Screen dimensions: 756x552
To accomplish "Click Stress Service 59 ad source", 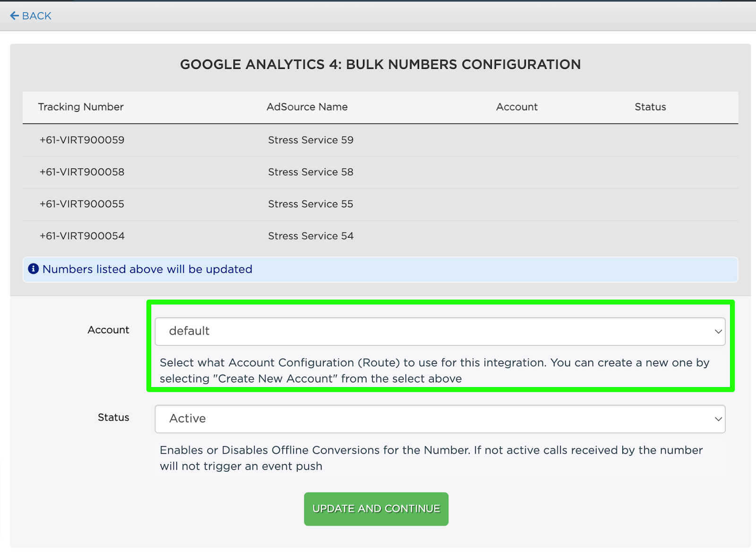I will [311, 140].
